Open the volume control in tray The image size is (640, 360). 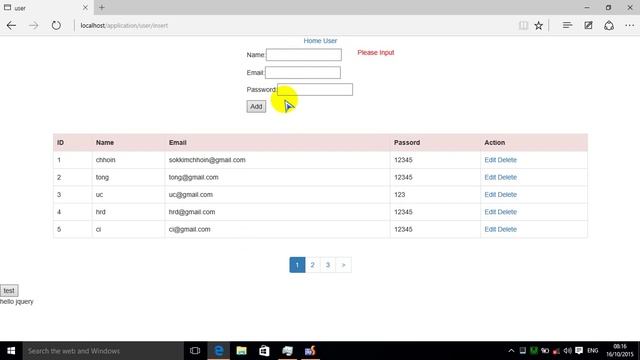pos(567,351)
